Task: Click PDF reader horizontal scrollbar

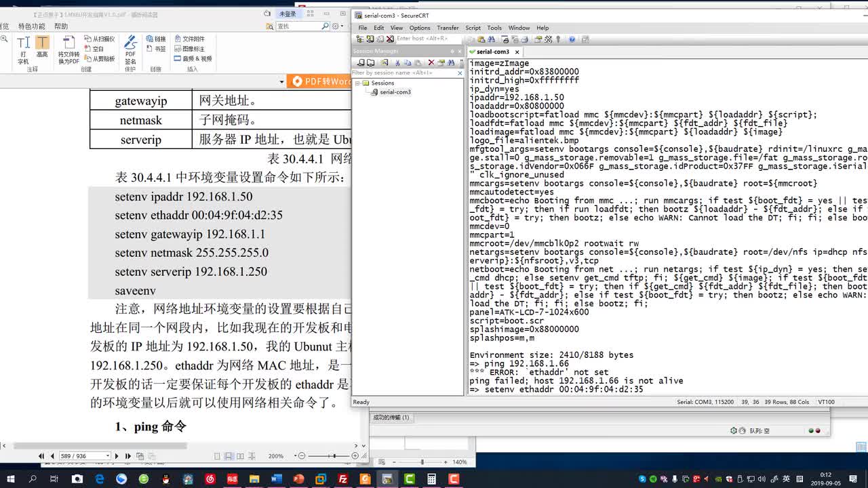Action: click(100, 446)
